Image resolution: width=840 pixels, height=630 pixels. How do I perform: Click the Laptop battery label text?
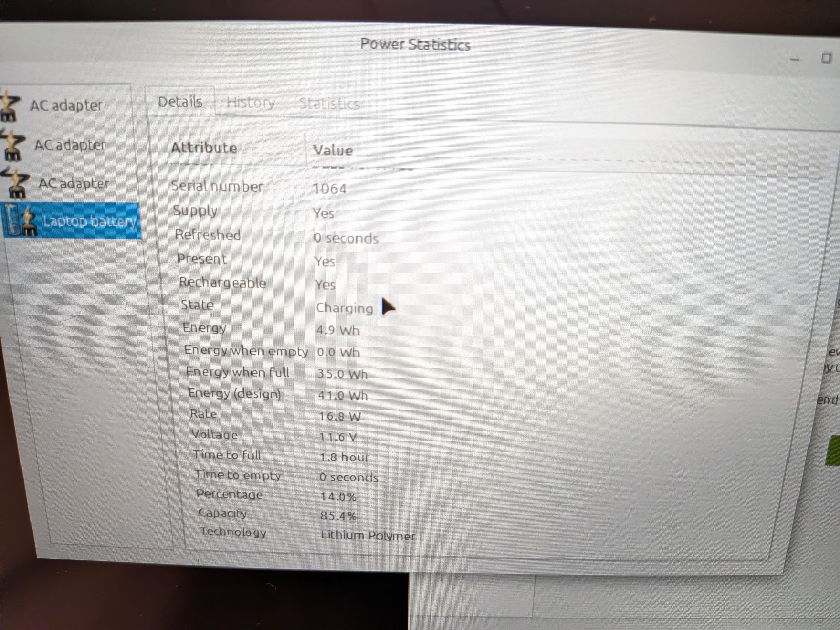(90, 221)
